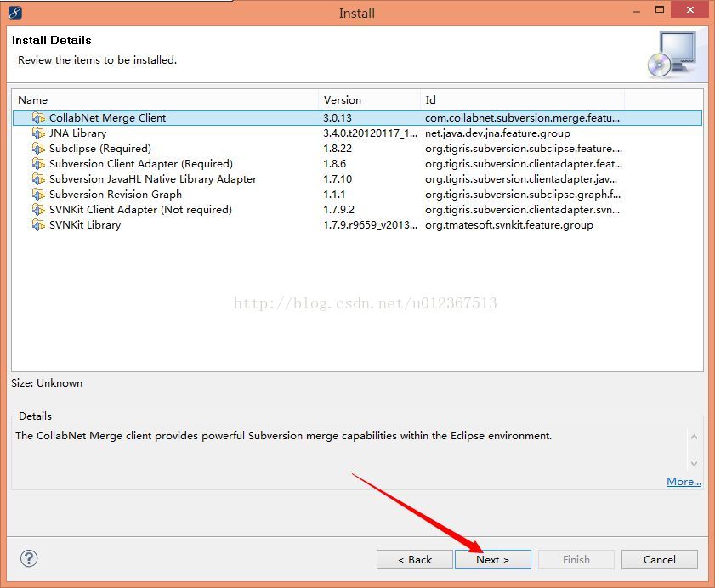The width and height of the screenshot is (715, 588).
Task: Sort list by the Id column header
Action: 522,99
